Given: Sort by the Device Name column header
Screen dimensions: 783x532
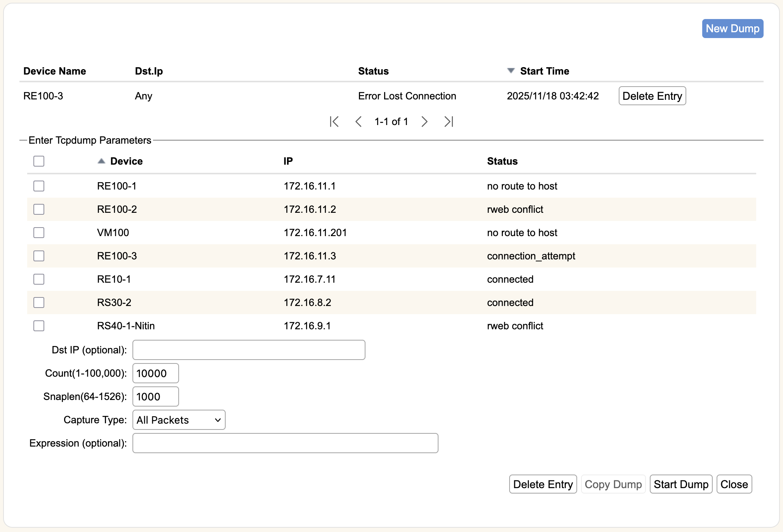Looking at the screenshot, I should 55,71.
